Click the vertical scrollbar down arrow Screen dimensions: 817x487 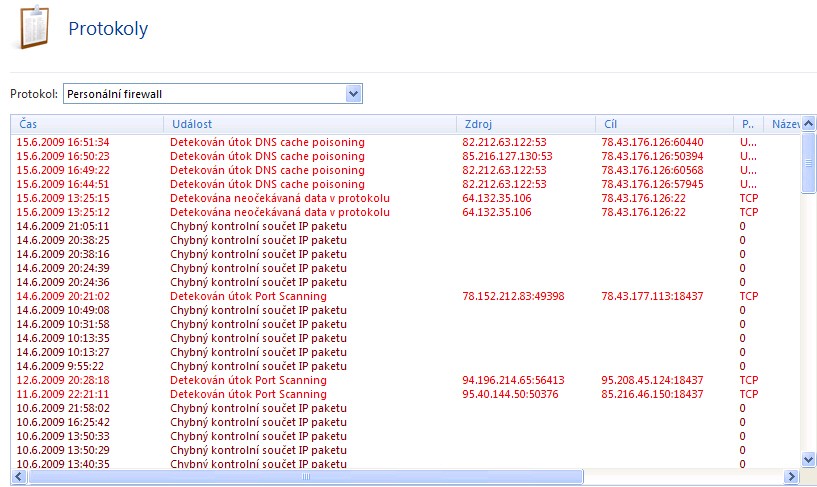tap(809, 459)
